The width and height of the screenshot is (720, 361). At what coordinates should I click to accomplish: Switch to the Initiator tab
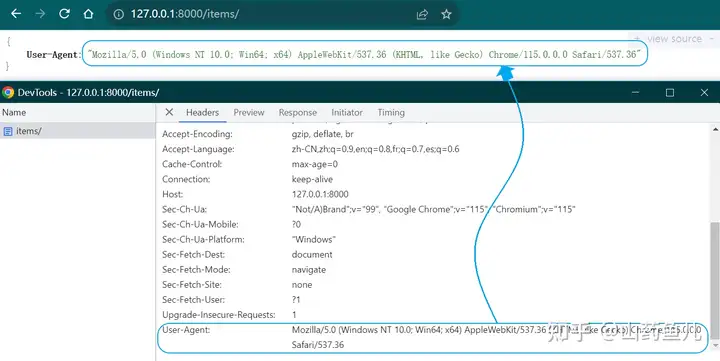click(347, 113)
